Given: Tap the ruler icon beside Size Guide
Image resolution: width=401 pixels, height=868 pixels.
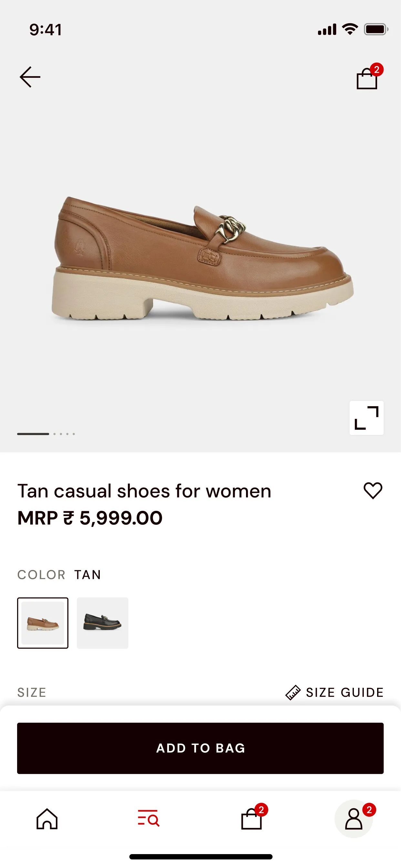Looking at the screenshot, I should point(293,692).
